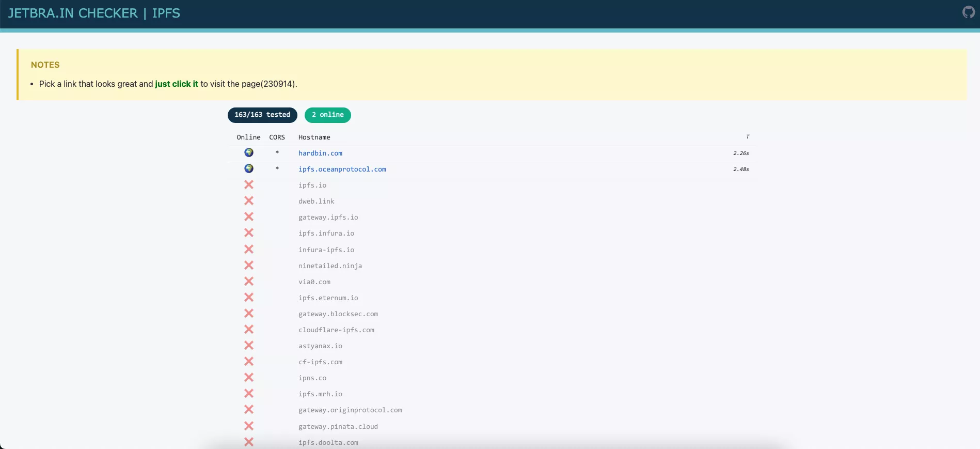Click the T time column header
The height and width of the screenshot is (449, 980).
pos(747,137)
